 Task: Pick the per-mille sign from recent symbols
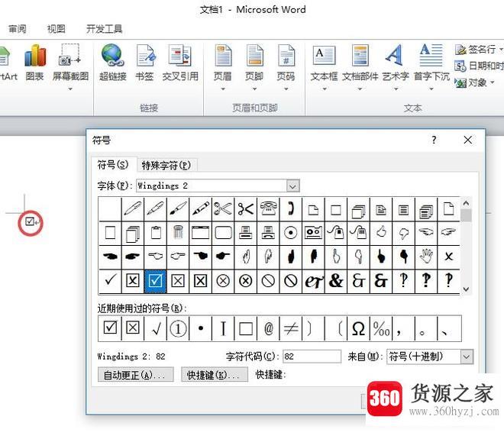[381, 328]
